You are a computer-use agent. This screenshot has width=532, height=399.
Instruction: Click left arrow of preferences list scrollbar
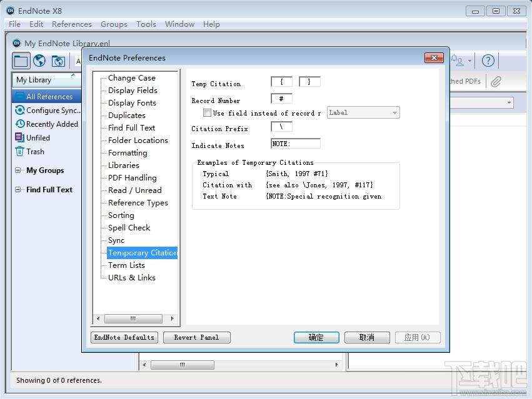(98, 318)
